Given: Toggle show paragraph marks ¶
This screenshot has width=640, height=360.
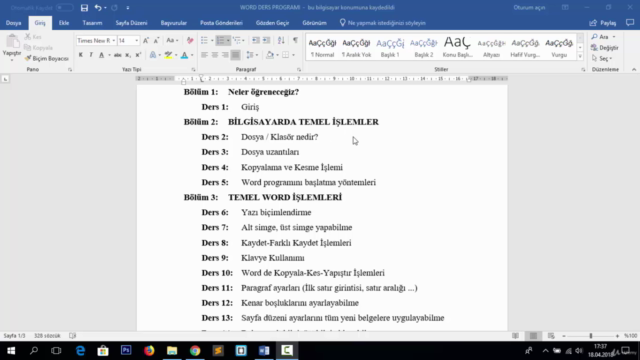Looking at the screenshot, I should (295, 40).
